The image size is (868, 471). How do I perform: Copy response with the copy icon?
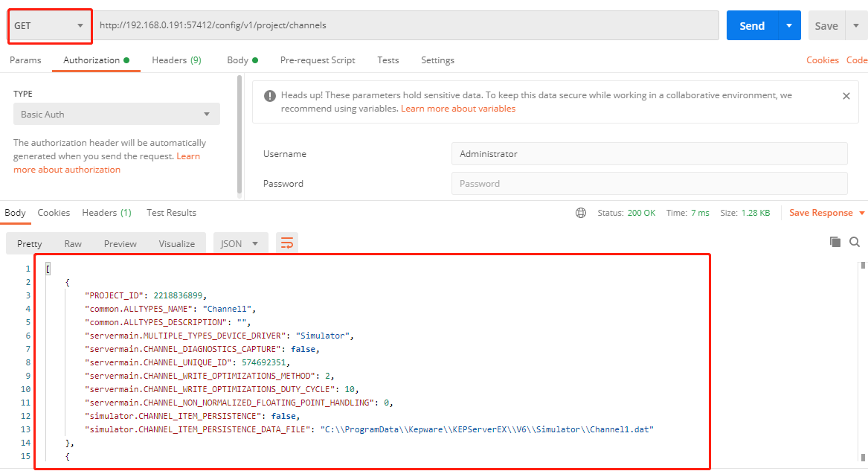click(835, 242)
